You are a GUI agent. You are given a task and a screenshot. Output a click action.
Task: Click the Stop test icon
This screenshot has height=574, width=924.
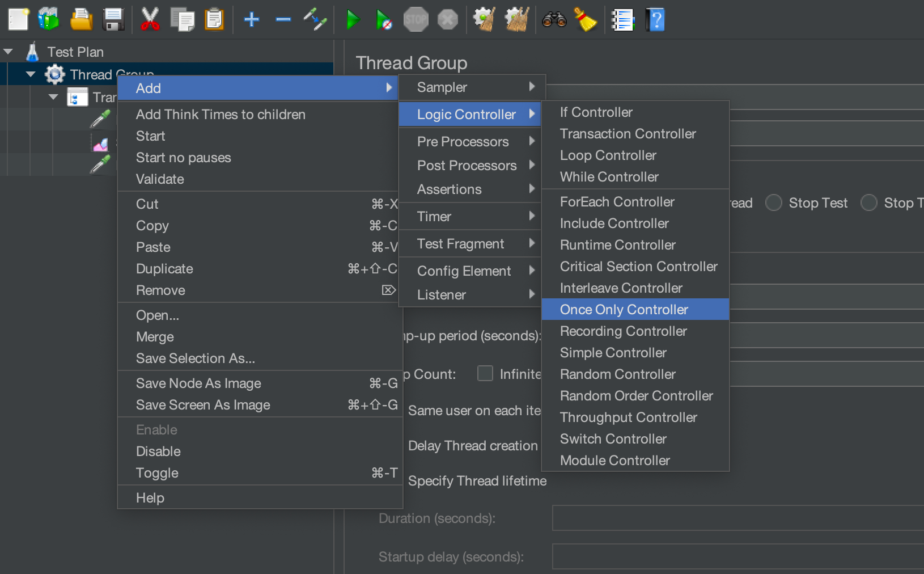(416, 20)
